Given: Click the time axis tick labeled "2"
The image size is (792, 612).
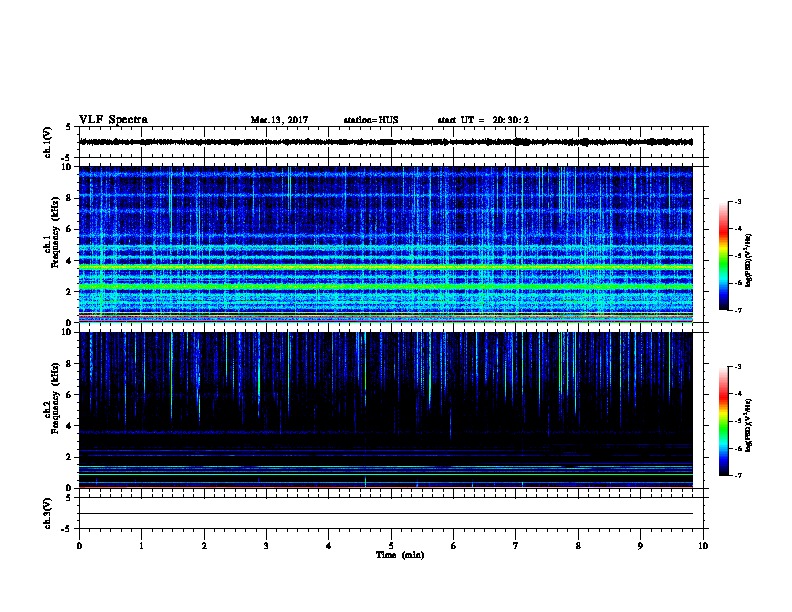Looking at the screenshot, I should [x=204, y=546].
